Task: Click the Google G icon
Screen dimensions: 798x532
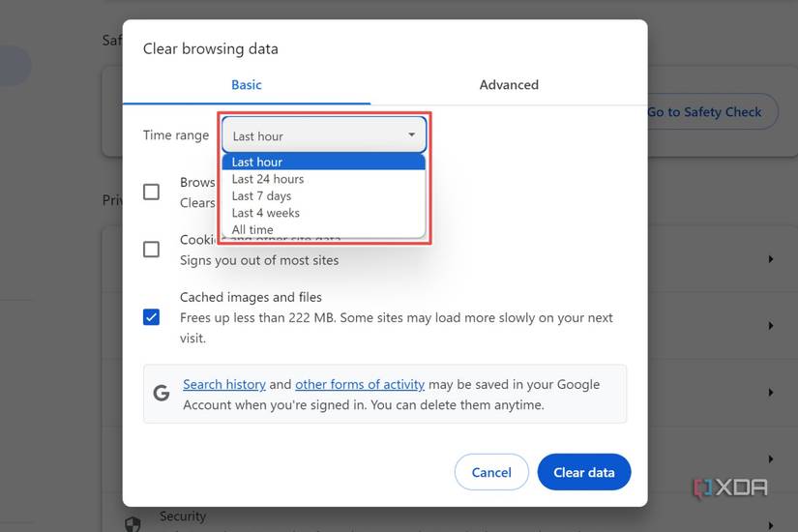Action: (x=162, y=393)
